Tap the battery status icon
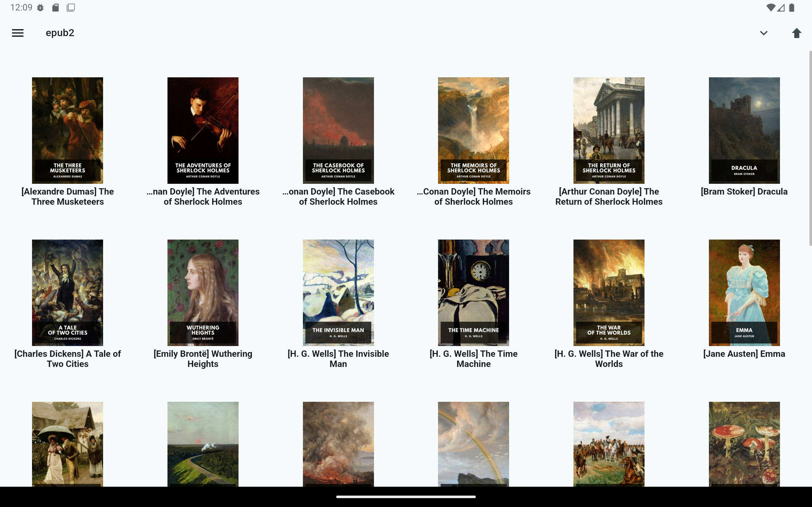The image size is (812, 507). click(x=792, y=7)
